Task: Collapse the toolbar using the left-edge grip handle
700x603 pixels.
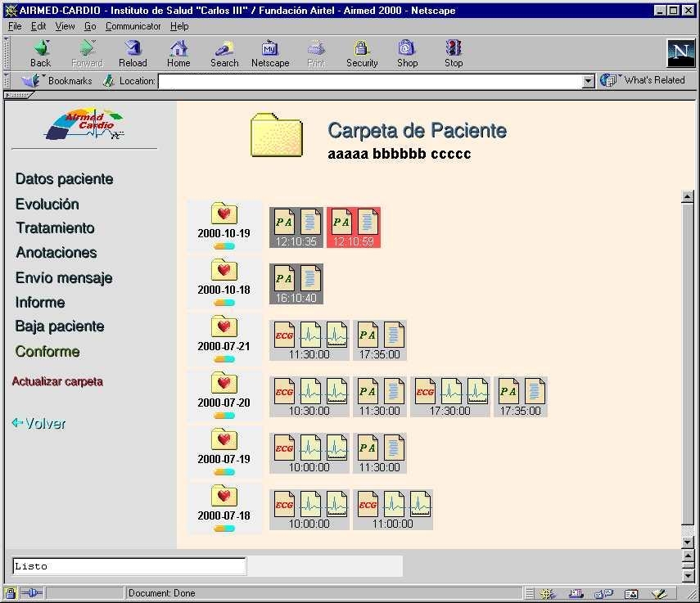Action: pos(7,53)
